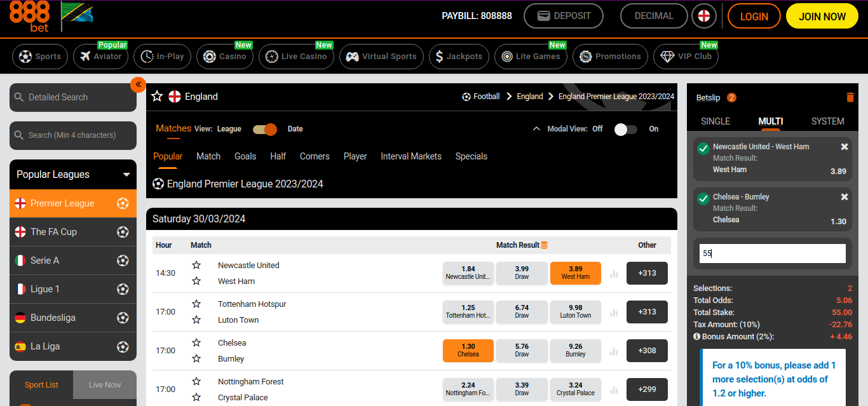Favorite Luton Town with its star
This screenshot has width=868, height=406.
coord(196,320)
